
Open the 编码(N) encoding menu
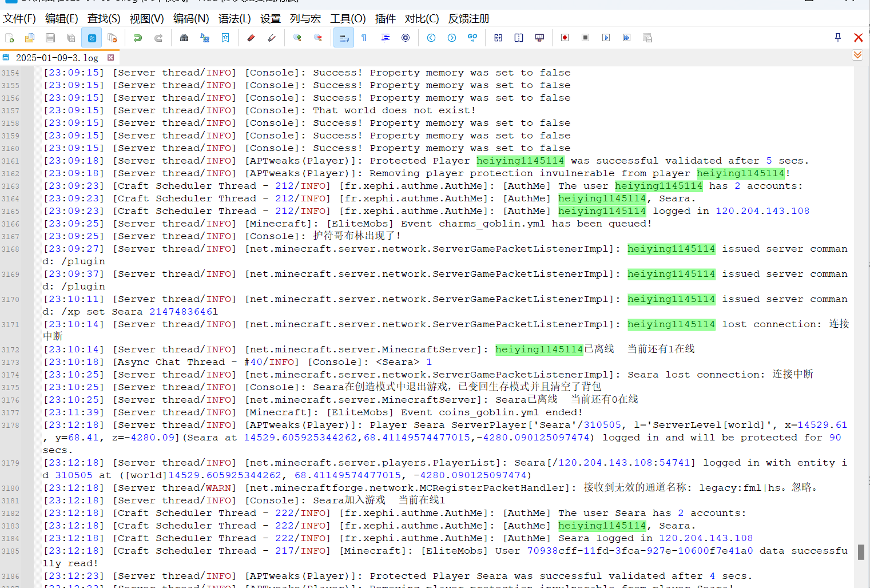[x=191, y=18]
